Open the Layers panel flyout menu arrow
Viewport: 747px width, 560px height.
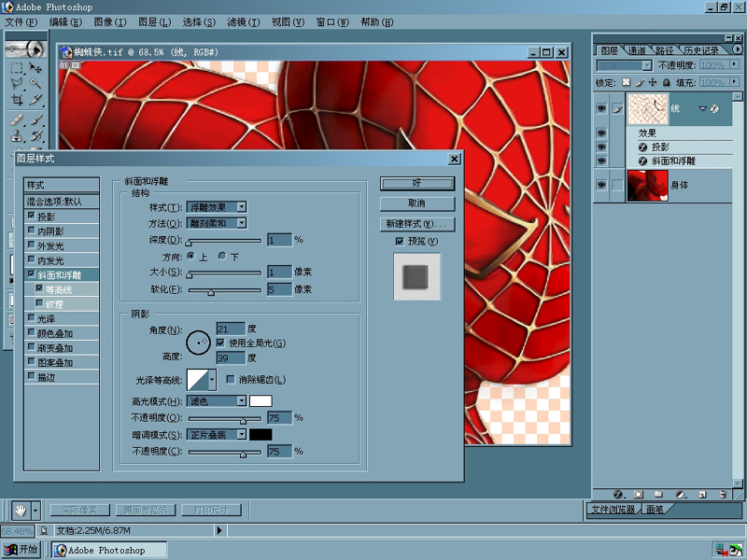pos(737,49)
